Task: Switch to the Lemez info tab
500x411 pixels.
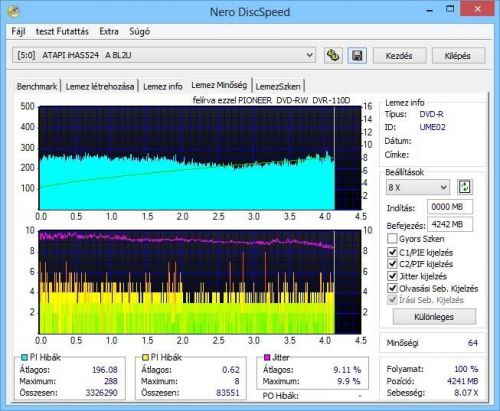Action: pos(163,86)
